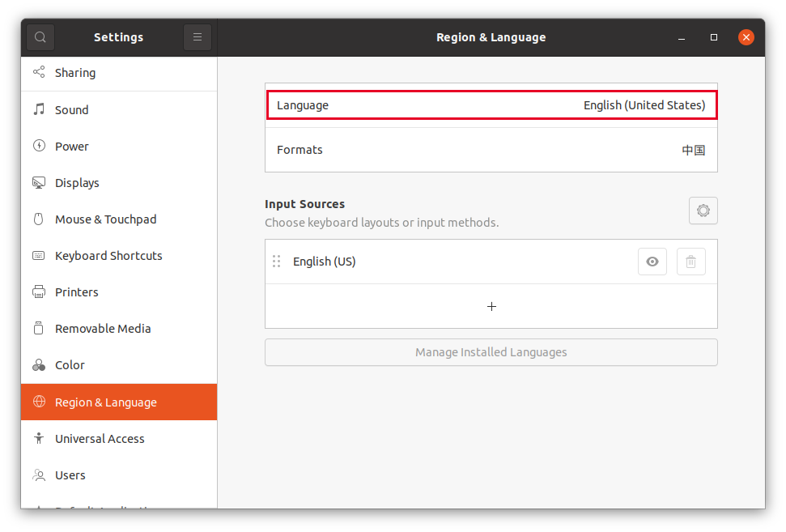Viewport: 786px width, 532px height.
Task: Delete the English (US) input source
Action: click(690, 261)
